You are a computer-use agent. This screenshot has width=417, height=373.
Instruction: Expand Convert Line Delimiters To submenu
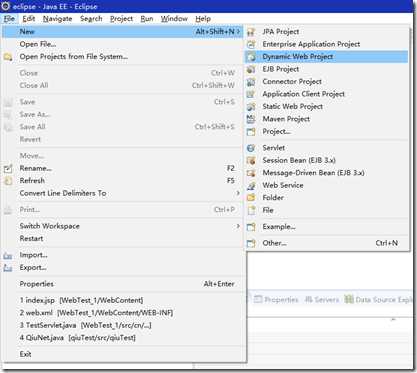[238, 193]
